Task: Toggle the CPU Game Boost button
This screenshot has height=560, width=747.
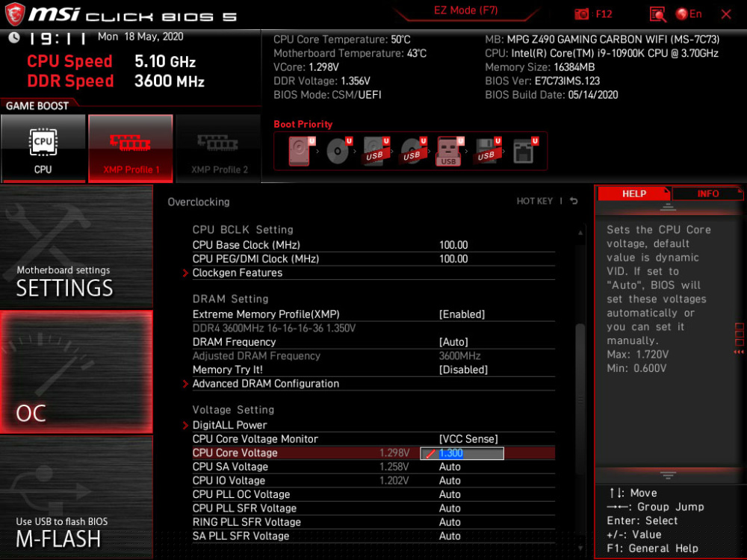Action: pyautogui.click(x=43, y=148)
